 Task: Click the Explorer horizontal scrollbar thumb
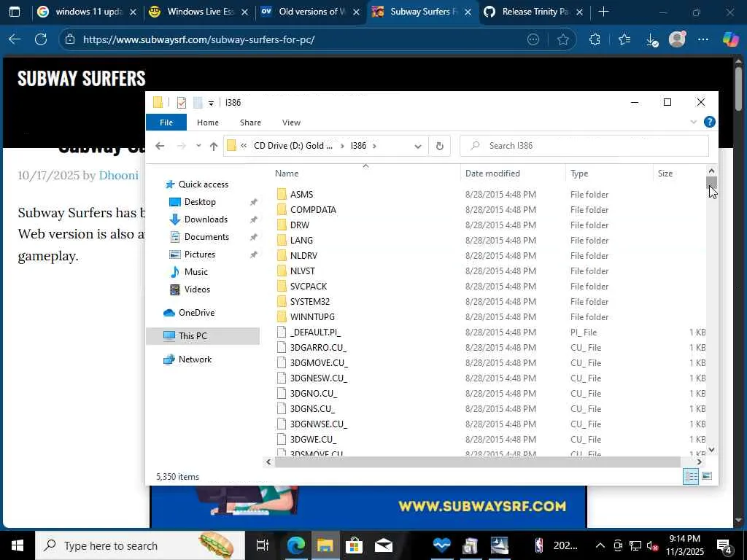[x=478, y=462]
